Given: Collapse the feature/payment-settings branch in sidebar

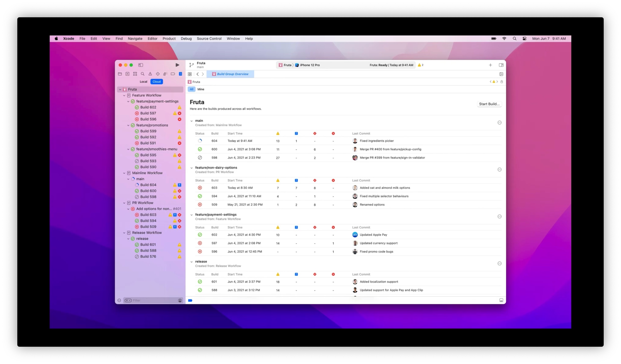Looking at the screenshot, I should coord(129,101).
